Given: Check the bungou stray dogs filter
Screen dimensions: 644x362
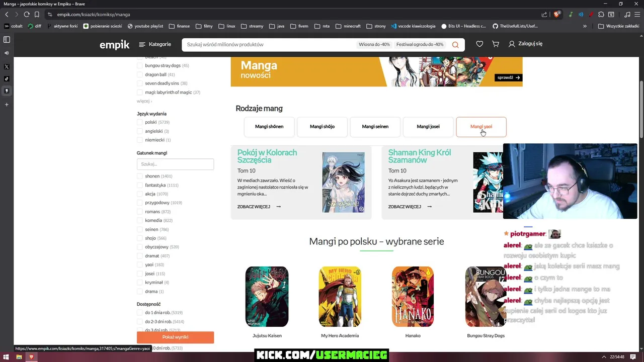Looking at the screenshot, I should (x=140, y=65).
